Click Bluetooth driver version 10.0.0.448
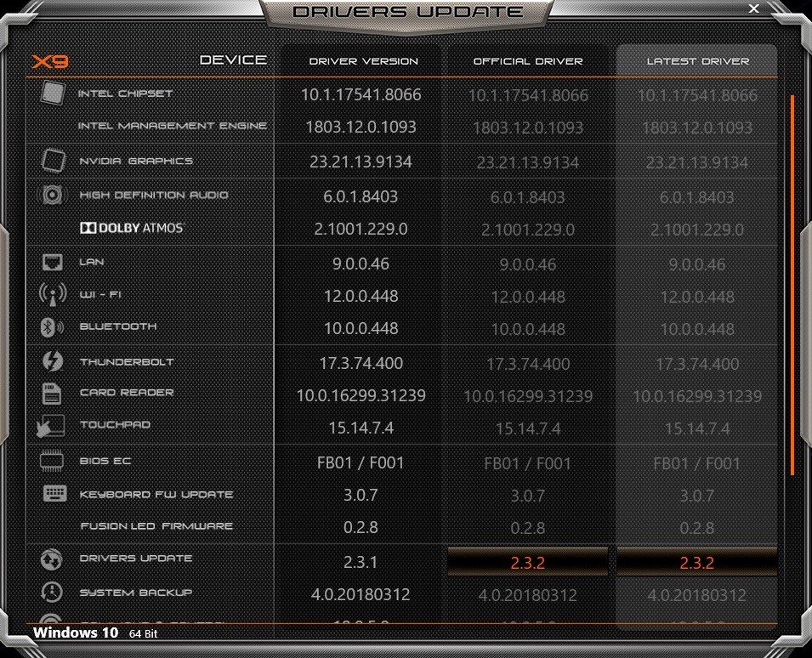 (x=361, y=328)
